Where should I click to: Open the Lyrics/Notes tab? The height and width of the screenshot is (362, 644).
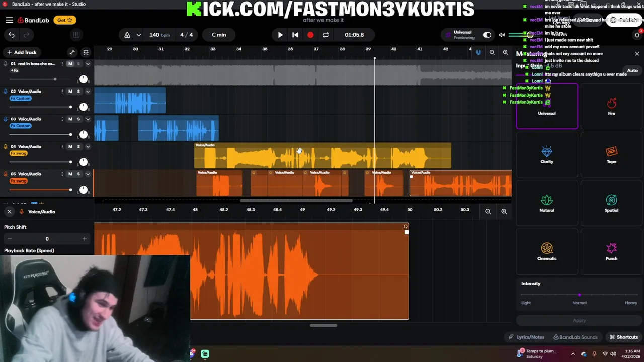526,337
